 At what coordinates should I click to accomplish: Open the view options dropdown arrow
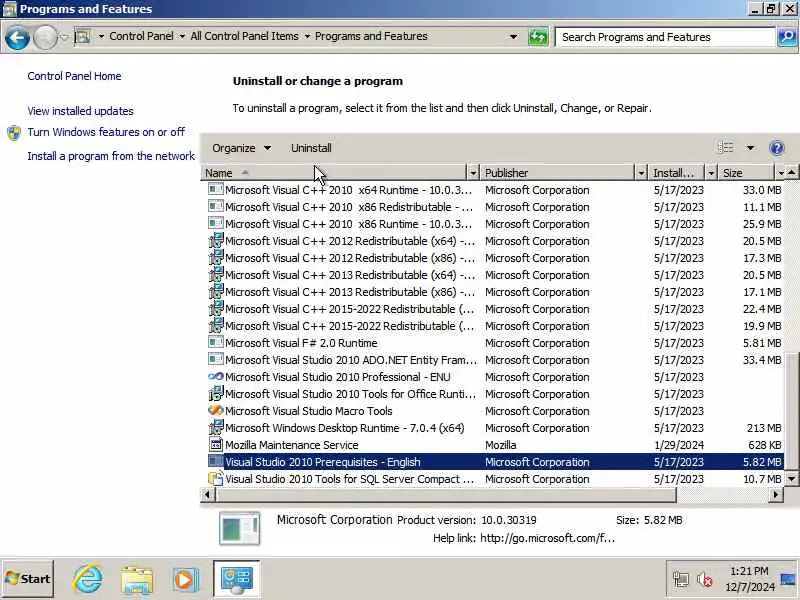[750, 148]
